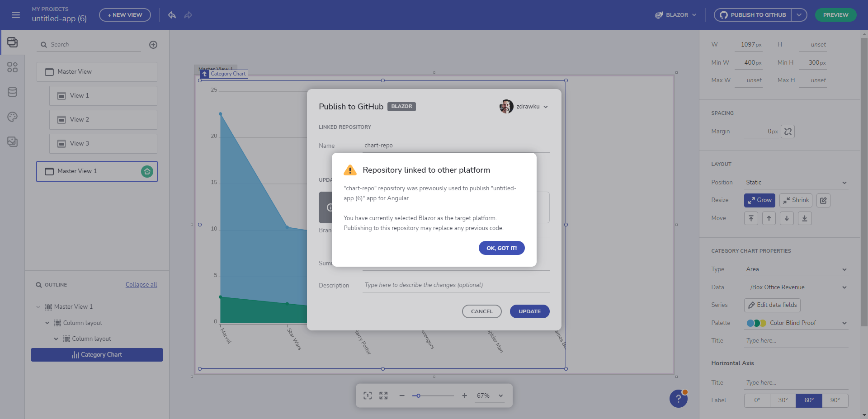The image size is (868, 419).
Task: Open the Blazor platform dropdown
Action: 676,15
